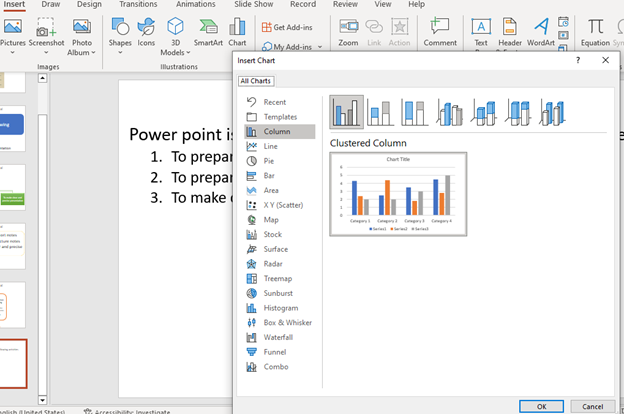Open the Zoom ribbon command
Screen dimensions: 624x414
click(x=348, y=32)
